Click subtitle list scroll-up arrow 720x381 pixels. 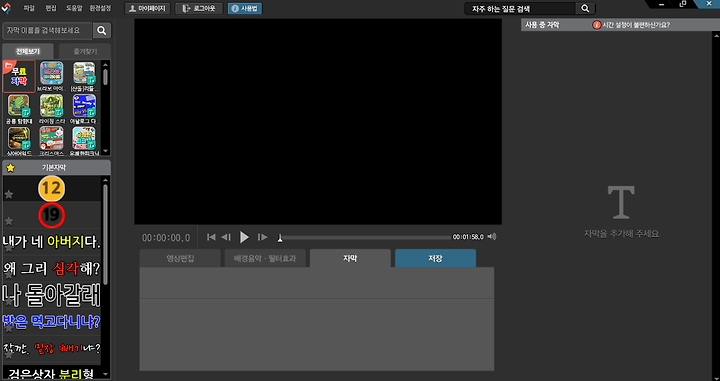tap(106, 180)
